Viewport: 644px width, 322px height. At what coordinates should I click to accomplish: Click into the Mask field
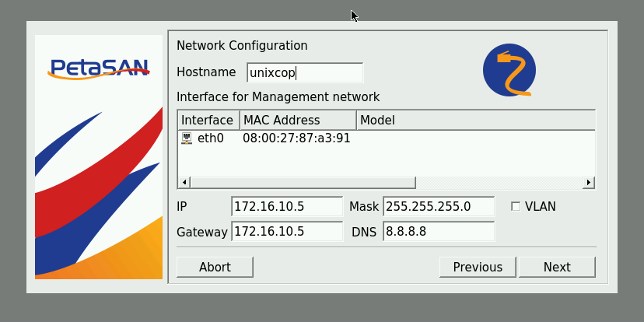point(439,206)
